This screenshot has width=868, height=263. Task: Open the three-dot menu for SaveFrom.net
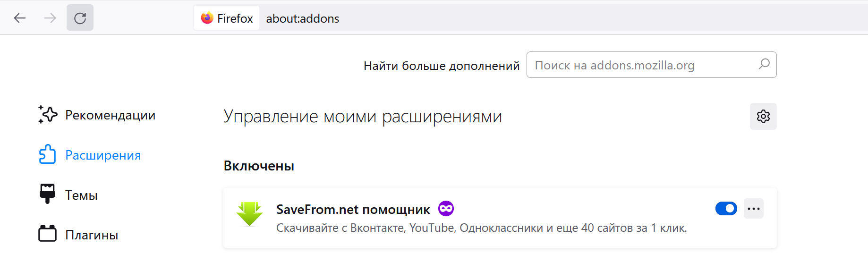tap(754, 208)
